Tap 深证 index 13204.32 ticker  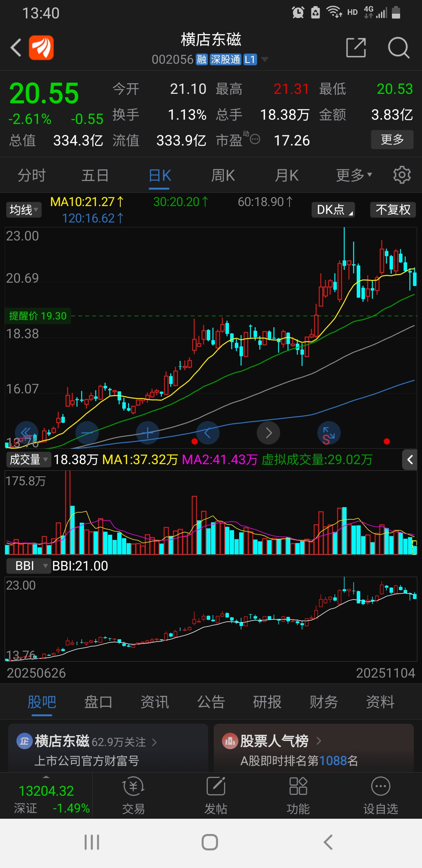(46, 795)
